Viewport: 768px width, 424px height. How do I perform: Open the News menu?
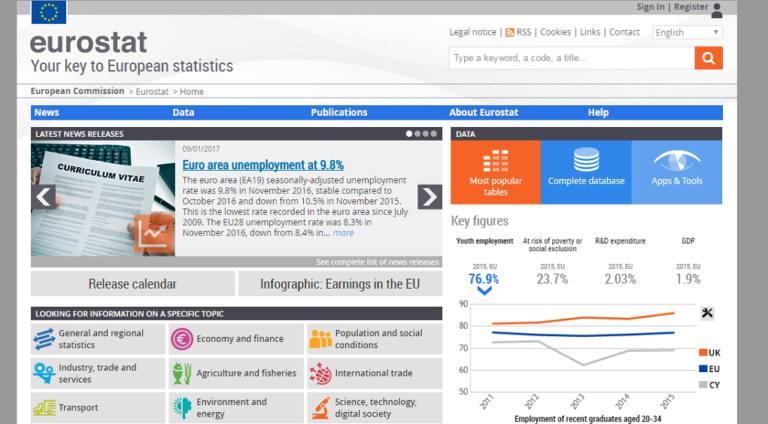[47, 113]
